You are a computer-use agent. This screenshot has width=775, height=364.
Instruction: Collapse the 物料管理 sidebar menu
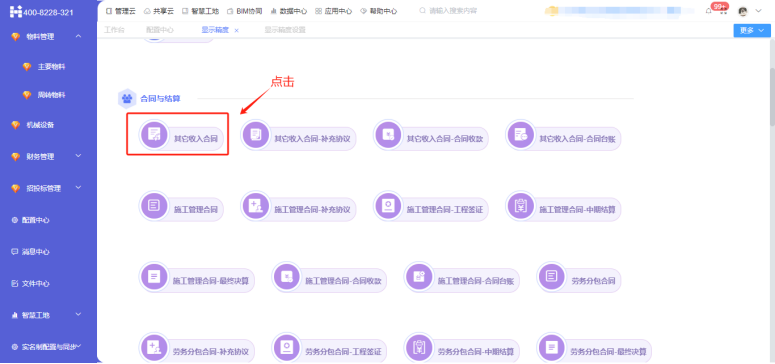[78, 36]
